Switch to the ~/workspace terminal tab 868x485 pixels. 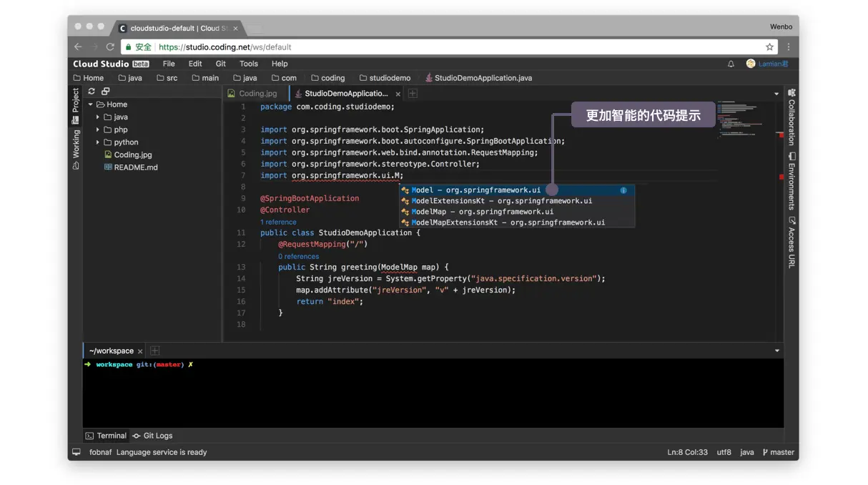click(111, 351)
